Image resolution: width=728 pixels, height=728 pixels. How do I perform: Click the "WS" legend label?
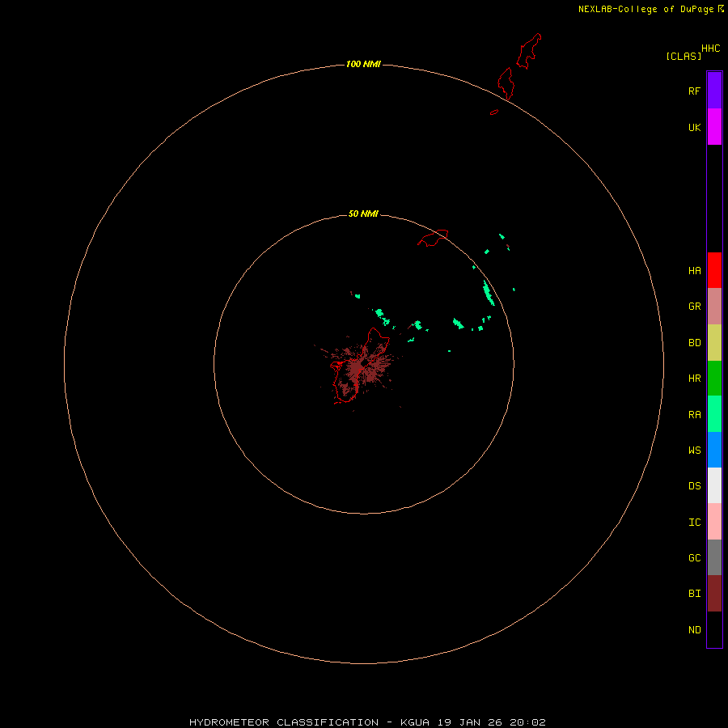(694, 450)
